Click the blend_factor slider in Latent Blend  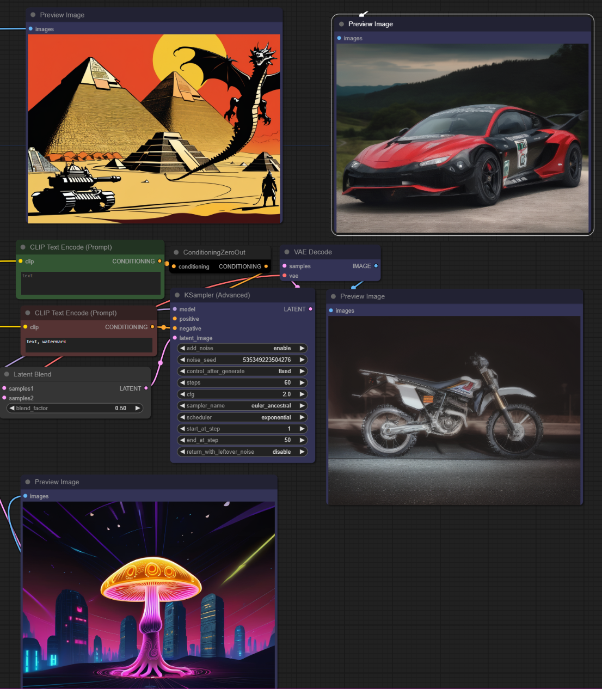tap(75, 408)
